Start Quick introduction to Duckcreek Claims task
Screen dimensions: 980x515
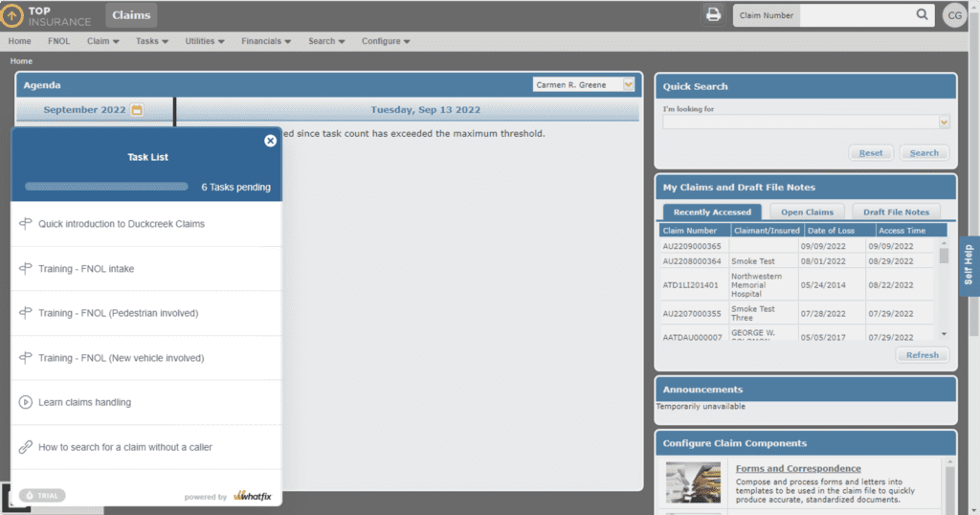coord(146,224)
